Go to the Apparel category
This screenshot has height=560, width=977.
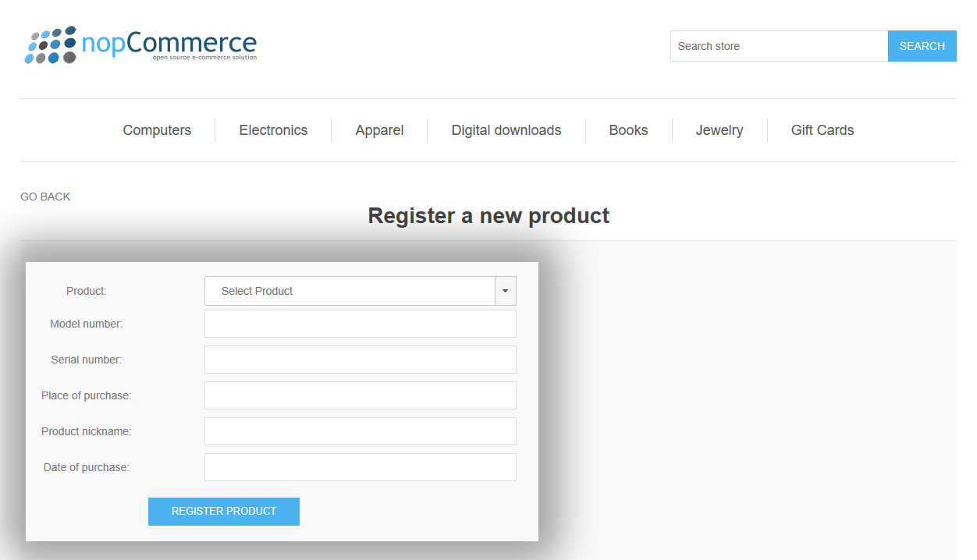pyautogui.click(x=379, y=130)
